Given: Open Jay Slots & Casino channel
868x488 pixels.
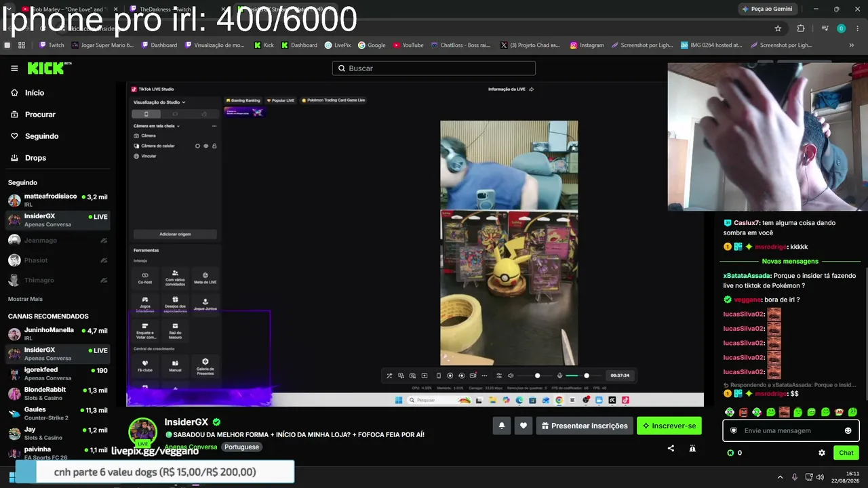Looking at the screenshot, I should tap(58, 434).
